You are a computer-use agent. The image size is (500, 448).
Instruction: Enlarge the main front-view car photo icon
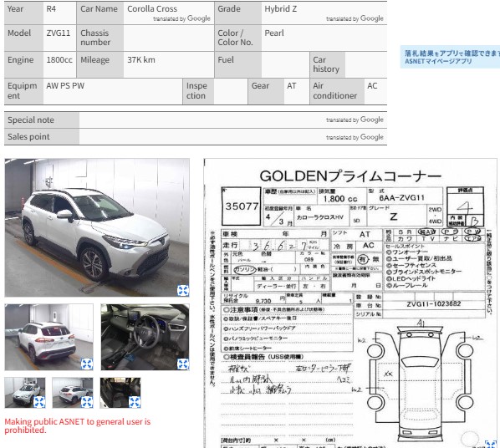tap(183, 291)
